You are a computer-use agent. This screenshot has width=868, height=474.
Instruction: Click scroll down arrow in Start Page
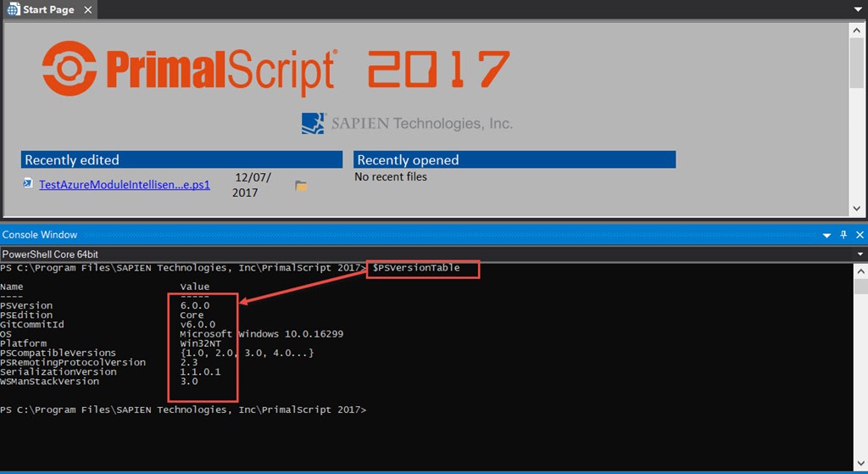pyautogui.click(x=856, y=209)
